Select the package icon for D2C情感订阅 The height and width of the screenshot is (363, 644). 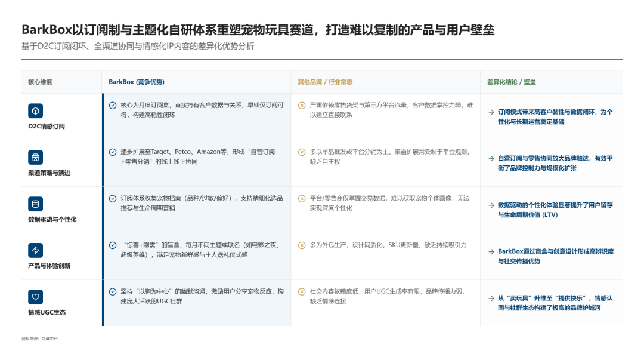point(36,111)
